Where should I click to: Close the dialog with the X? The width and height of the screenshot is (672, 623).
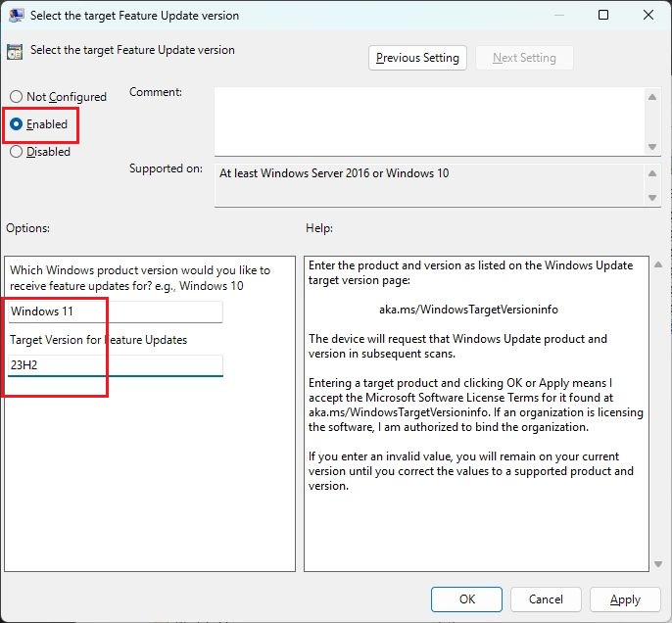coord(648,15)
